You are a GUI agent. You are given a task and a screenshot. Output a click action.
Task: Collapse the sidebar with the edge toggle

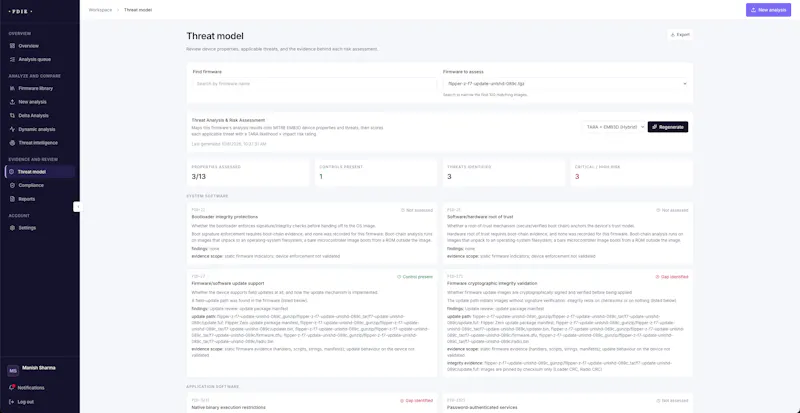[x=77, y=206]
